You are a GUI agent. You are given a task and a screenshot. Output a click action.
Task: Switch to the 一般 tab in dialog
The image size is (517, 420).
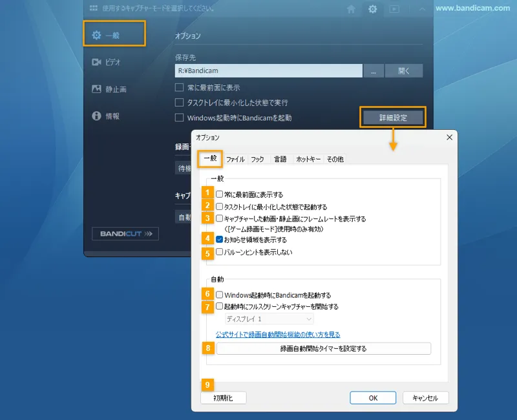tap(210, 158)
